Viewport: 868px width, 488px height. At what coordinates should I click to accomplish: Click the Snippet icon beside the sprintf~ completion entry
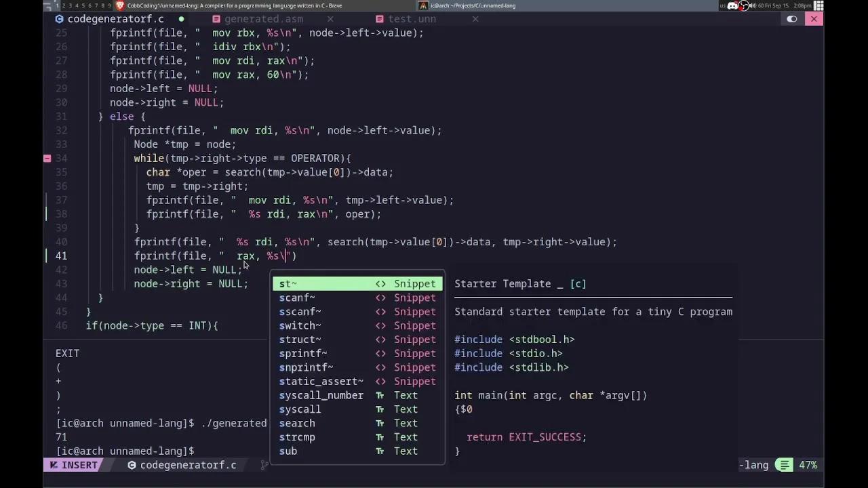point(380,353)
